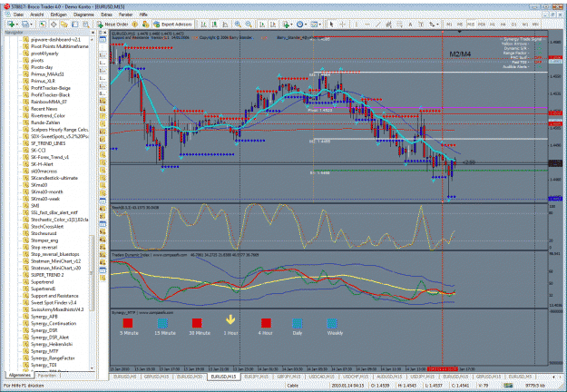Screen dimensions: 567x392
Task: Open the Datei menu
Action: click(x=18, y=15)
